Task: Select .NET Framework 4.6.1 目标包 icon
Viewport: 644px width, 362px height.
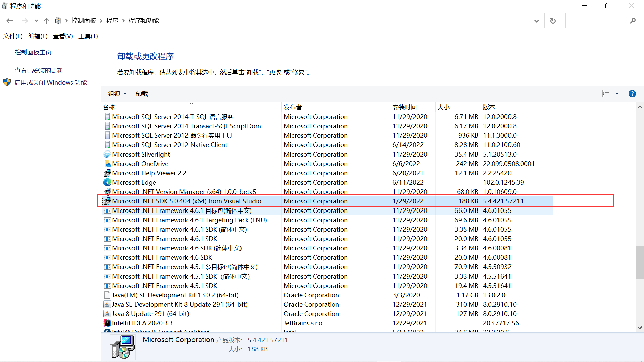Action: click(107, 210)
